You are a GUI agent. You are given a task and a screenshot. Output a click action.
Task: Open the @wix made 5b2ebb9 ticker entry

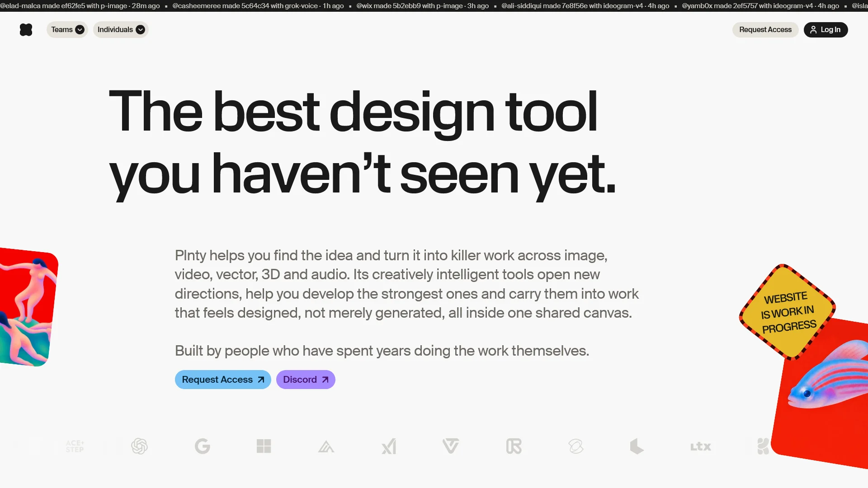pos(422,6)
